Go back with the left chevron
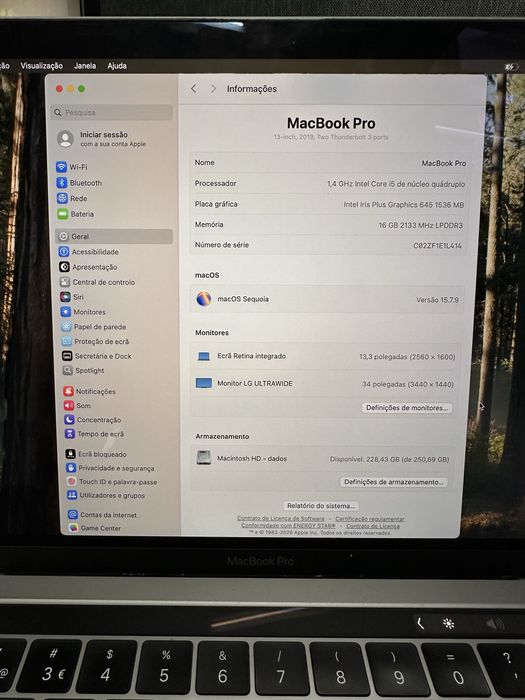Viewport: 525px width, 700px height. (x=193, y=88)
